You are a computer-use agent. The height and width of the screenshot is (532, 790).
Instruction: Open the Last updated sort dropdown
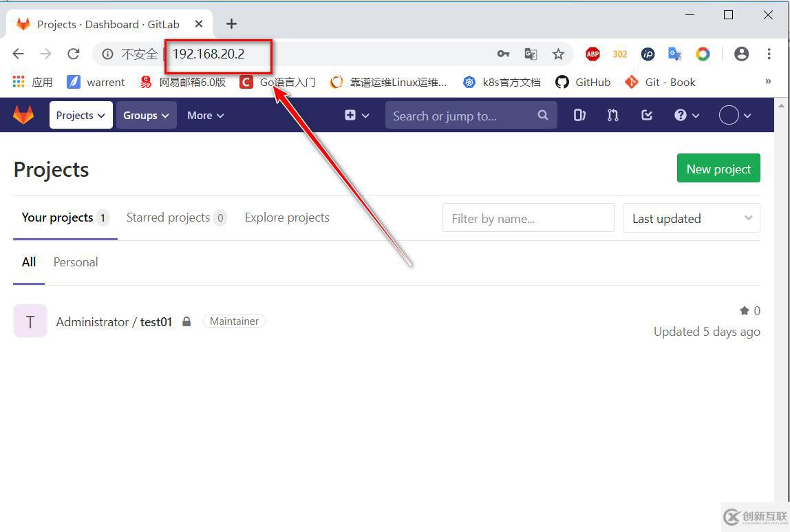click(x=691, y=217)
